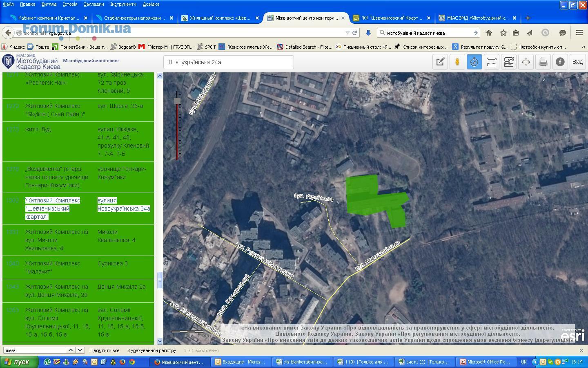The width and height of the screenshot is (588, 368).
Task: Click scroll up arrow of list panel
Action: coord(160,76)
